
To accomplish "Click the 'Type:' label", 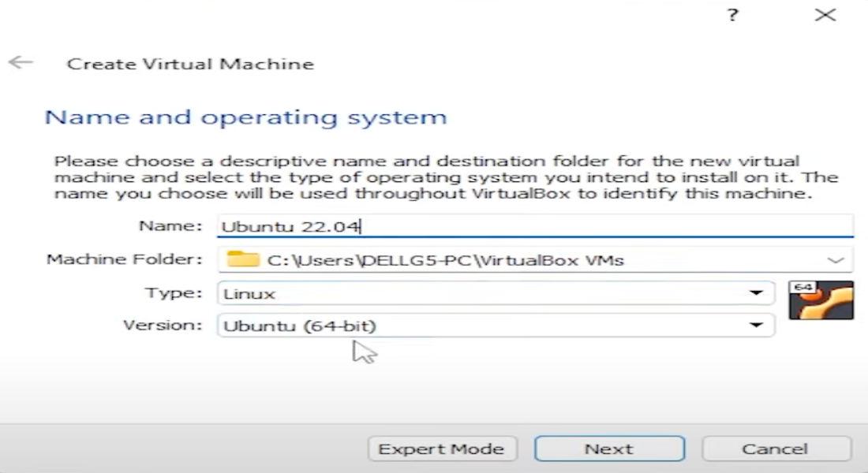I will (174, 292).
